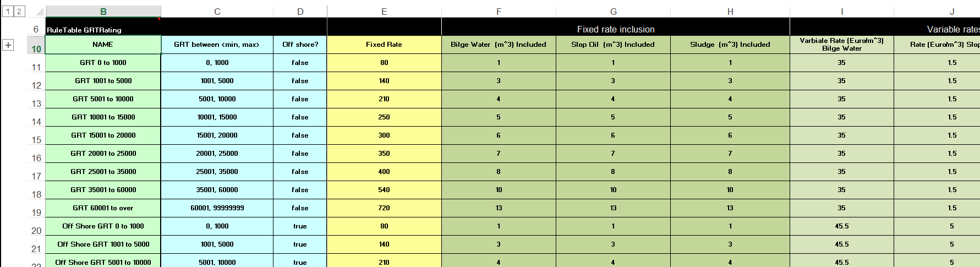Viewport: 980px width, 267px height.
Task: Click the 'Off Shore GRT 0 to 1000' cell
Action: [103, 226]
